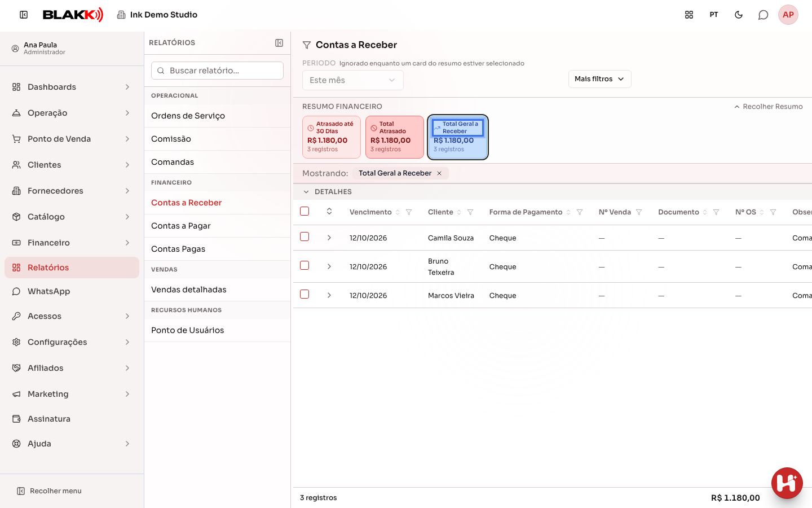Open the Mais filtros dropdown
The image size is (812, 508).
click(x=599, y=79)
